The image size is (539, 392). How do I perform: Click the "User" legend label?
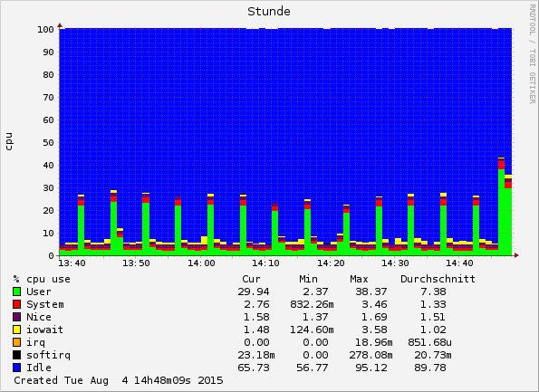[39, 292]
